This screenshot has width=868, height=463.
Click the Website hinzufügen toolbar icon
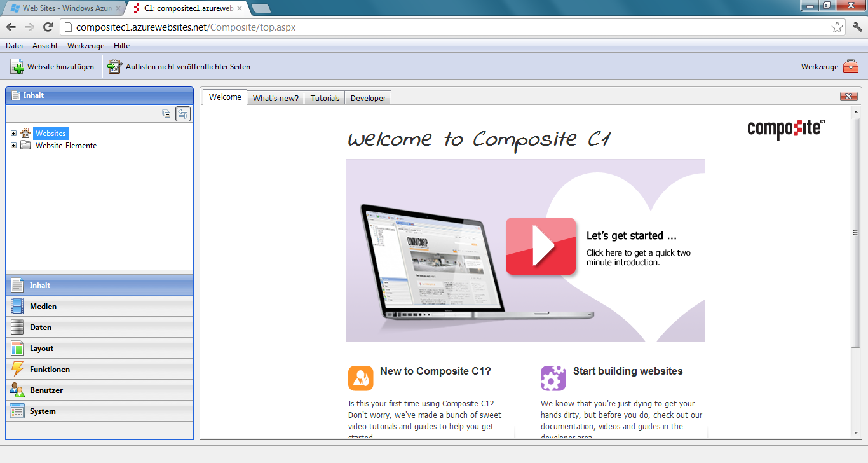(17, 67)
